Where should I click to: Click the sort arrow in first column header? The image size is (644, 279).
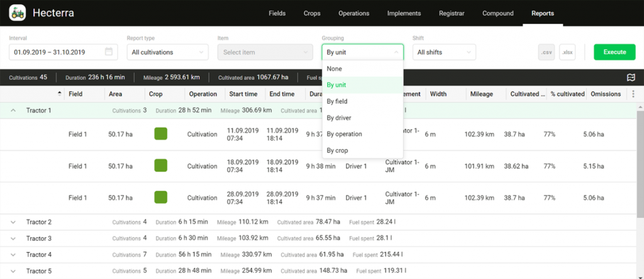tap(60, 93)
